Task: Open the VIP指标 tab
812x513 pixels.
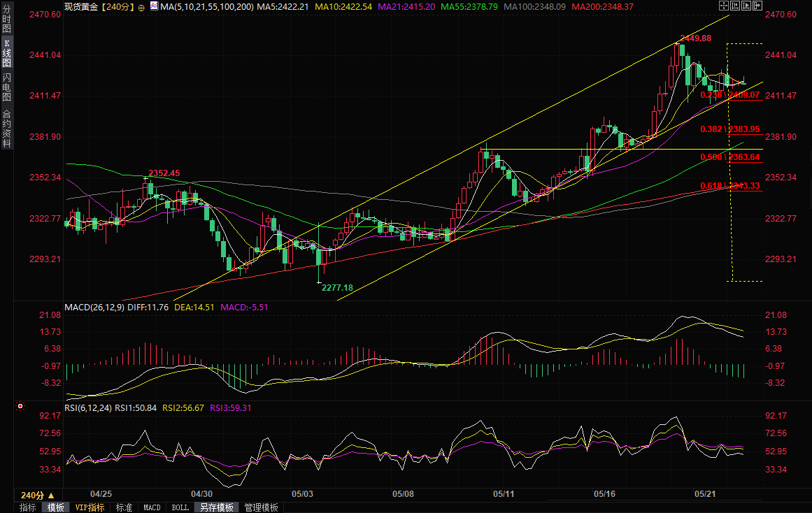Action: (x=90, y=507)
